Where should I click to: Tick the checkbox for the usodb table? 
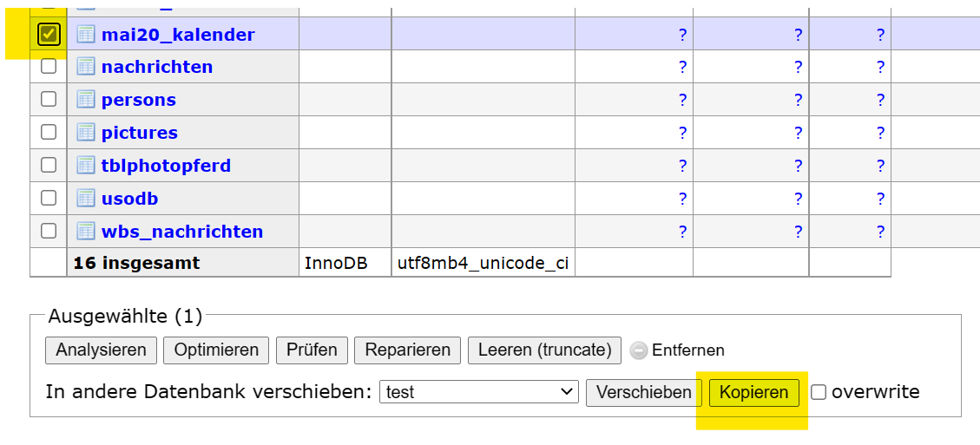click(x=49, y=198)
